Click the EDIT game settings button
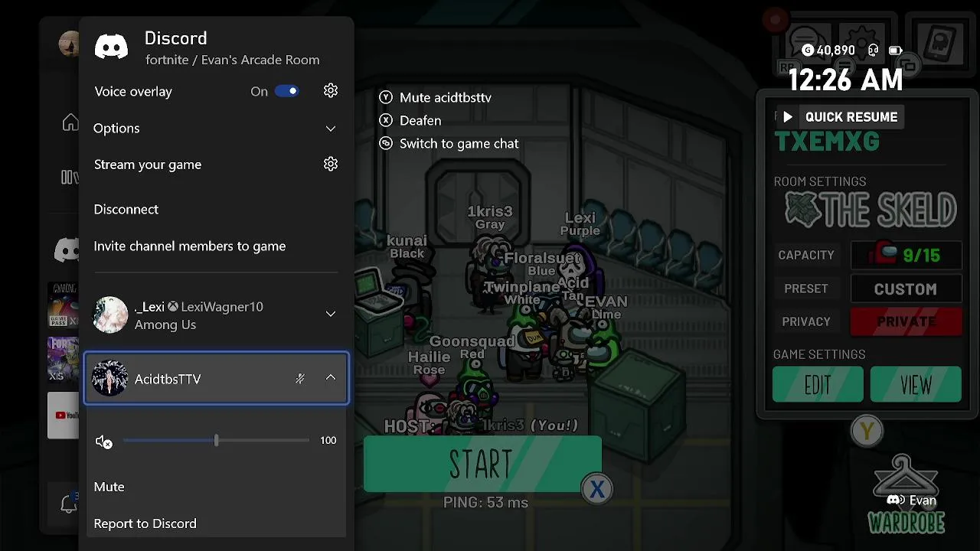 pyautogui.click(x=818, y=385)
